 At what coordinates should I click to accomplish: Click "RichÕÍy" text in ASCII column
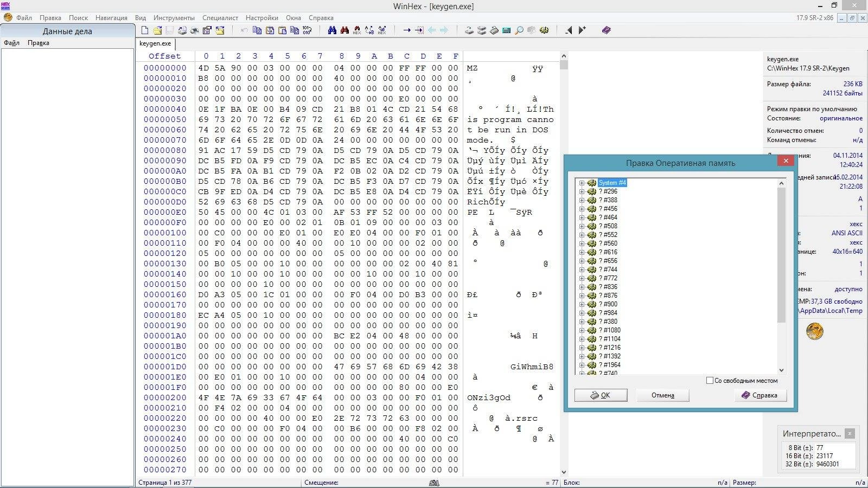[486, 202]
